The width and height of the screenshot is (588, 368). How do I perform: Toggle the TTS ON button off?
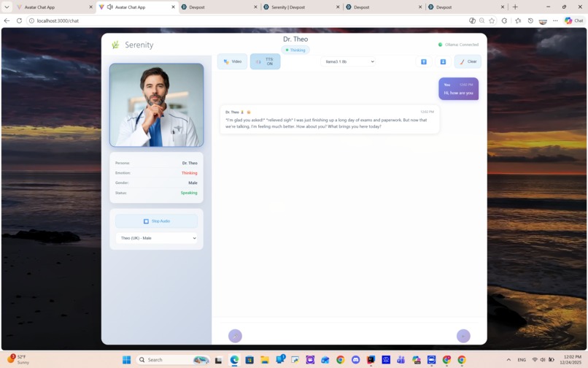coord(265,61)
